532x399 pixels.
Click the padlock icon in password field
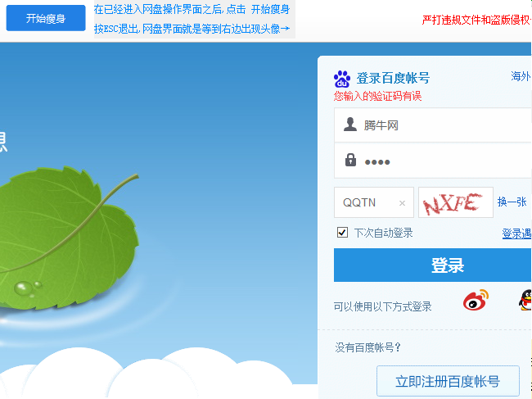pyautogui.click(x=350, y=160)
